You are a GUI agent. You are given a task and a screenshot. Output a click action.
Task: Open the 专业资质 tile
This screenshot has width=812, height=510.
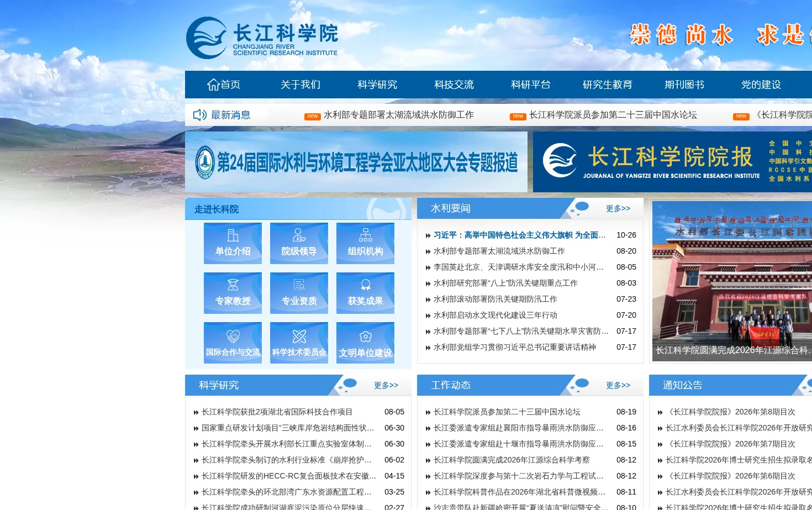[x=299, y=293]
